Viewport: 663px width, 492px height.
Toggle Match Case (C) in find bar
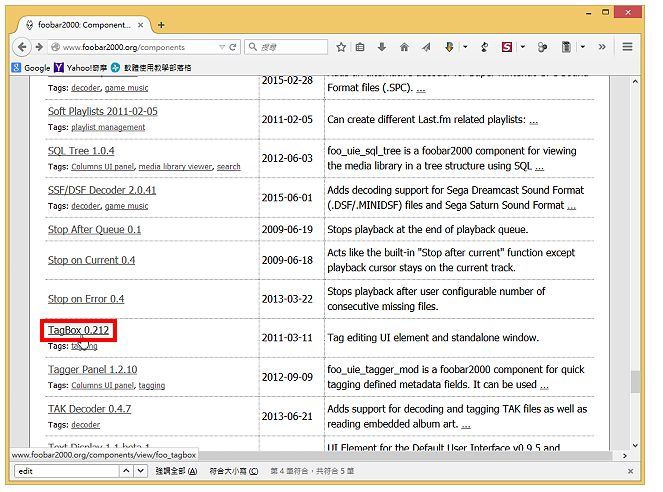point(234,471)
